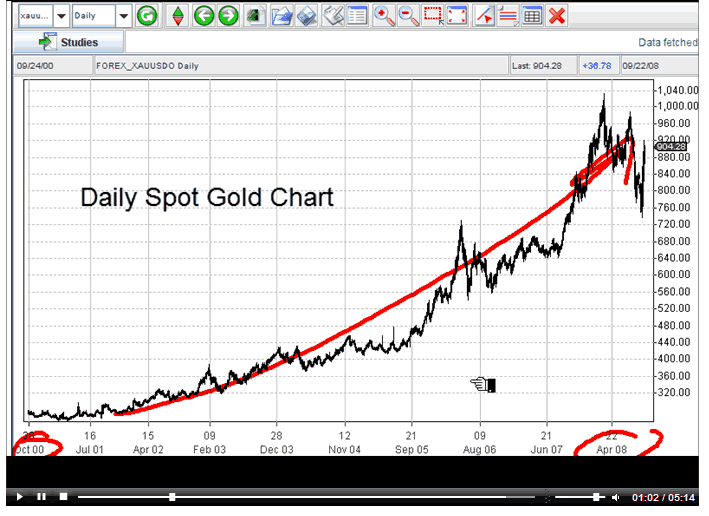Screen dimensions: 709x516
Task: Click the Daily interval field
Action: click(x=94, y=16)
